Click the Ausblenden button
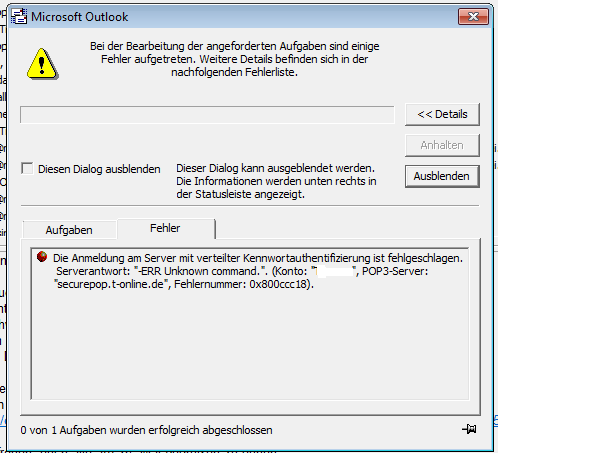 442,176
